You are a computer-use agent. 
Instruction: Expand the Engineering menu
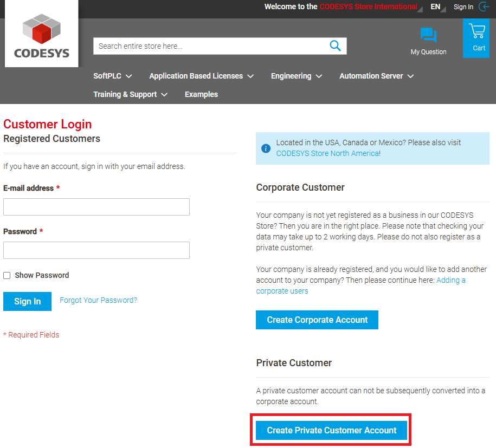point(296,76)
